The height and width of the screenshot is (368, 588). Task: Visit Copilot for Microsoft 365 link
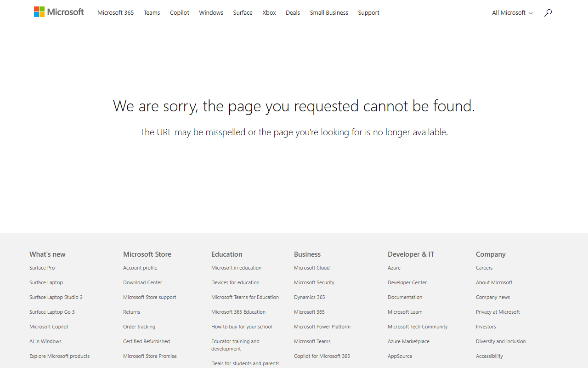click(x=322, y=356)
